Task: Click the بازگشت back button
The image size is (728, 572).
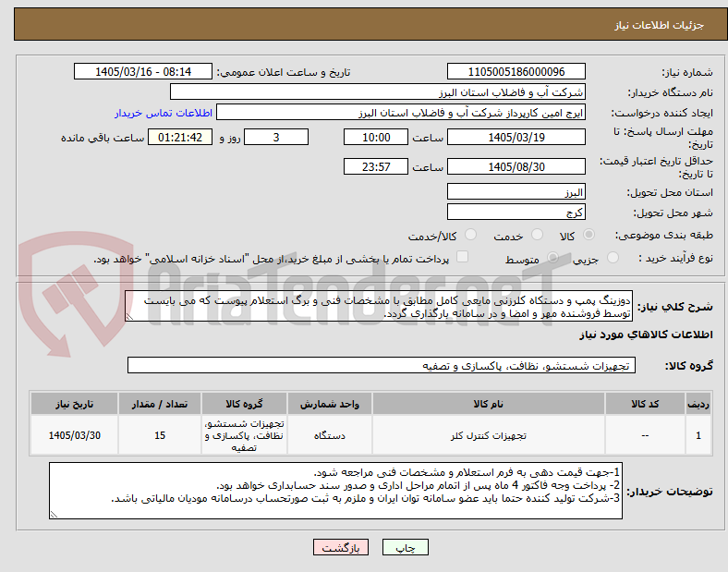Action: point(341,547)
